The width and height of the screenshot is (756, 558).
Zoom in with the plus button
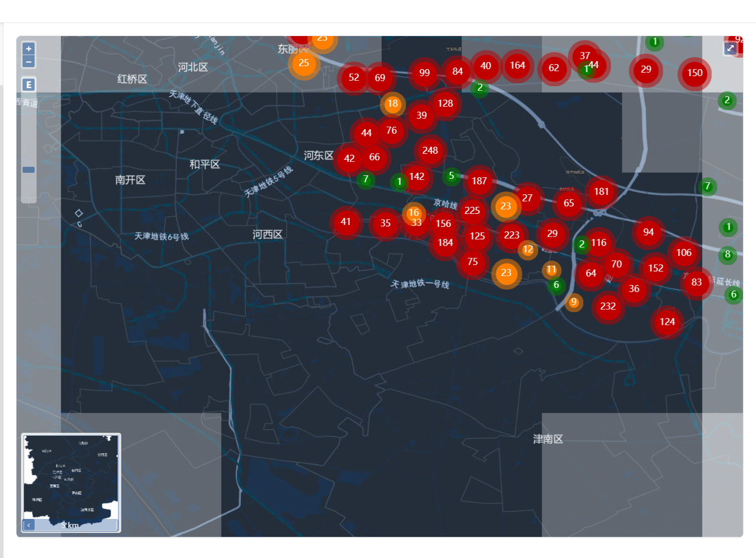click(x=29, y=49)
